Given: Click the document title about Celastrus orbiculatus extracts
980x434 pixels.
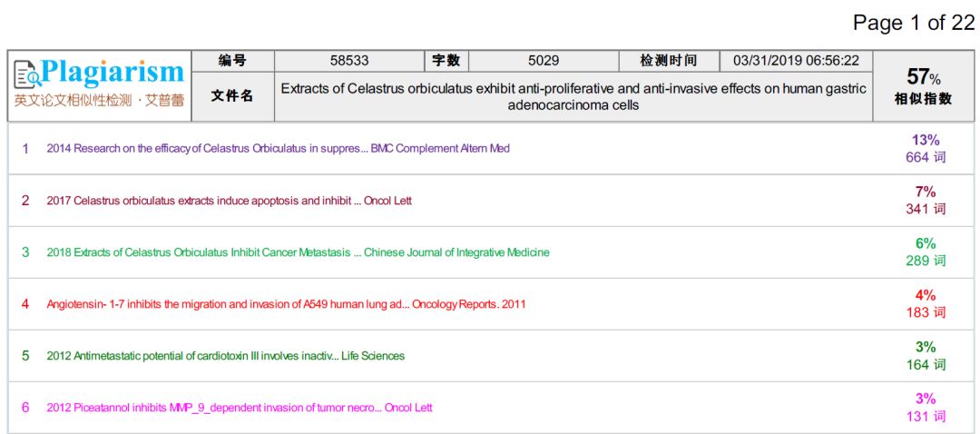Looking at the screenshot, I should click(573, 97).
